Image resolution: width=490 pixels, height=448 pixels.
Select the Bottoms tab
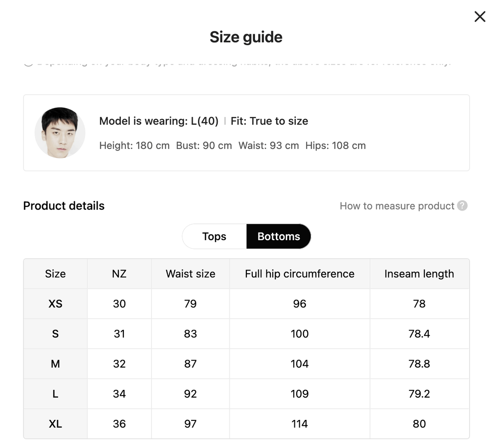click(x=279, y=236)
